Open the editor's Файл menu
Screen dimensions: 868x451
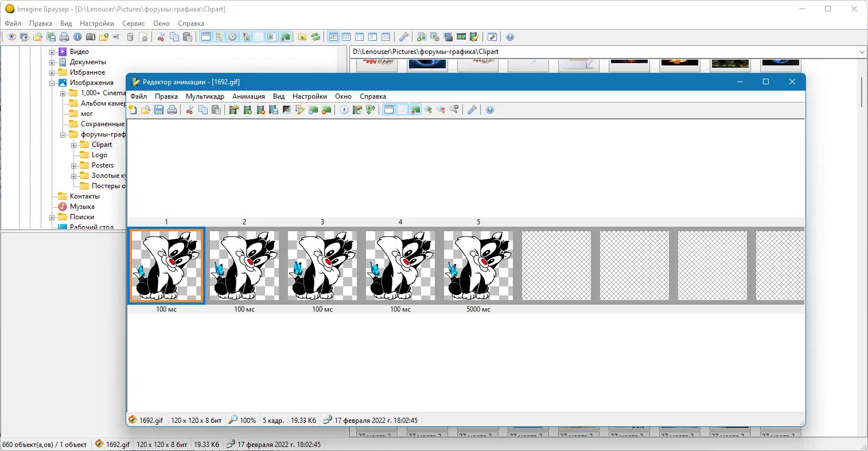pos(138,96)
